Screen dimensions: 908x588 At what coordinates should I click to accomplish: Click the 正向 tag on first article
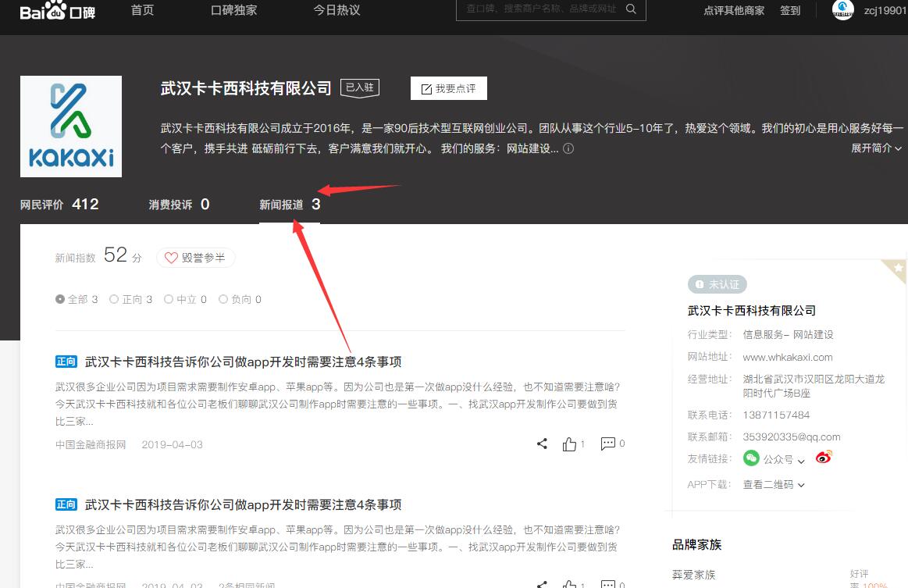point(66,362)
